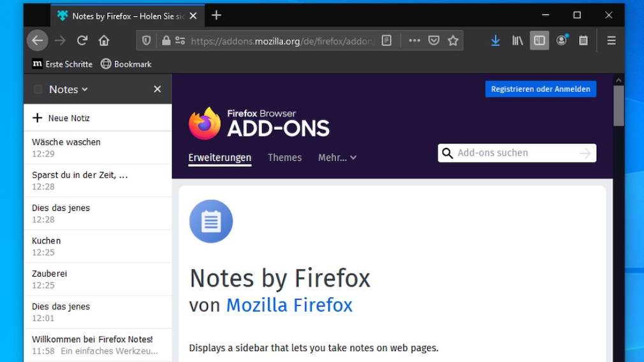Click the URL address bar
The height and width of the screenshot is (362, 644).
click(x=282, y=41)
